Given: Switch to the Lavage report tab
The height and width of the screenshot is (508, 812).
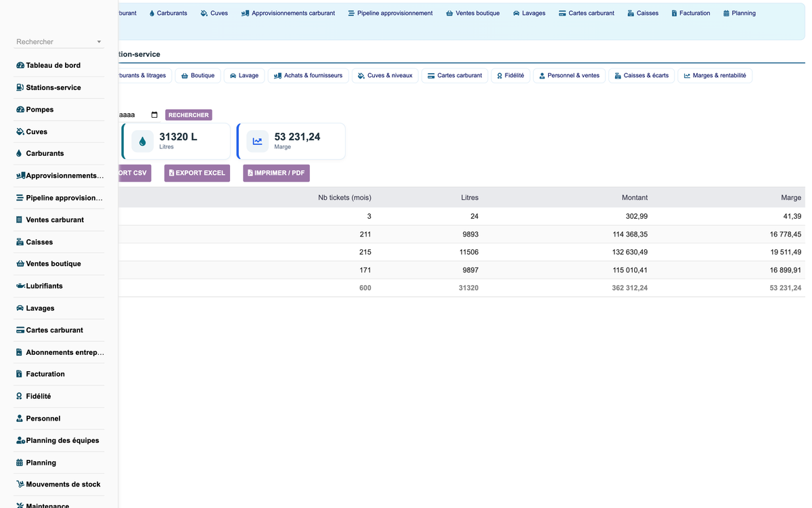Looking at the screenshot, I should point(244,76).
